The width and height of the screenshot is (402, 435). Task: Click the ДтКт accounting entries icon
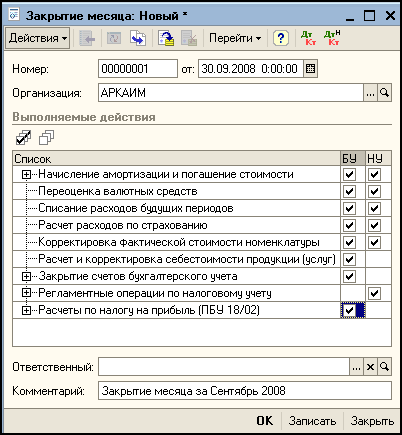[x=308, y=38]
